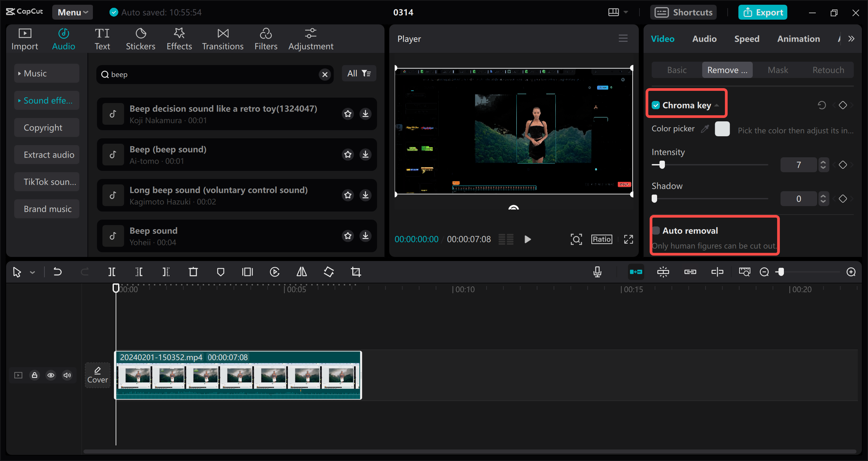868x461 pixels.
Task: Click the play button in player
Action: pos(528,239)
